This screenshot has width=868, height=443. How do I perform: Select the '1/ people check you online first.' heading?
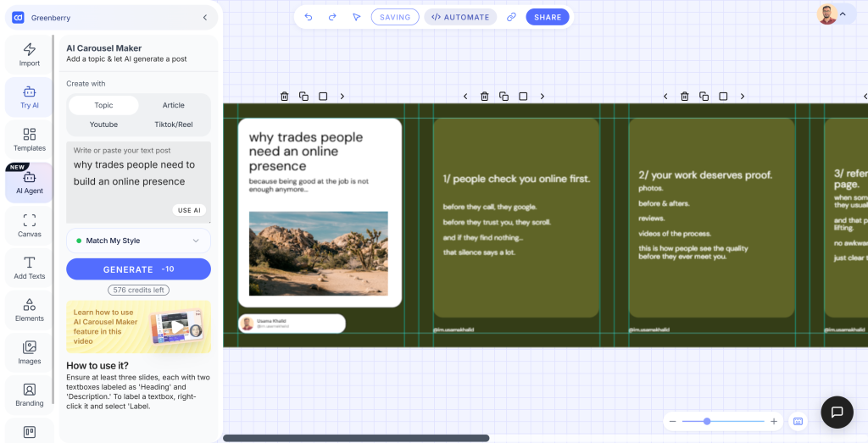point(516,179)
